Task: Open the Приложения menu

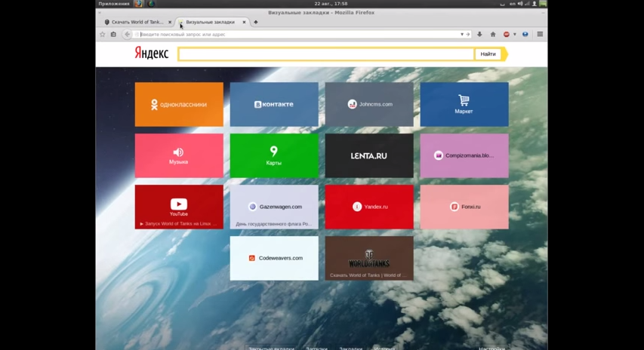Action: (x=114, y=4)
